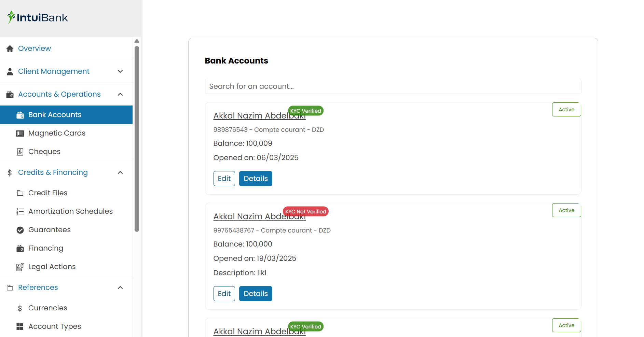Image resolution: width=644 pixels, height=337 pixels.
Task: Click the Credits & Financing dollar icon
Action: click(x=10, y=172)
